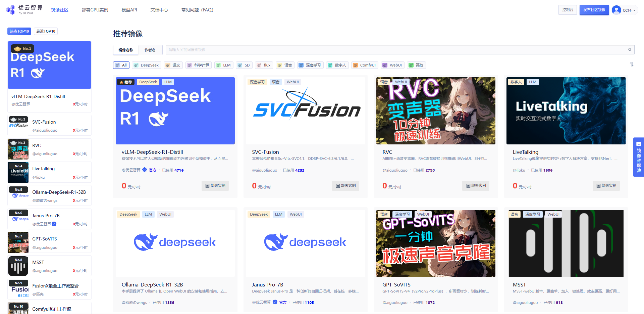Filter by ComfyUI tag chip
644x314 pixels.
[x=365, y=65]
